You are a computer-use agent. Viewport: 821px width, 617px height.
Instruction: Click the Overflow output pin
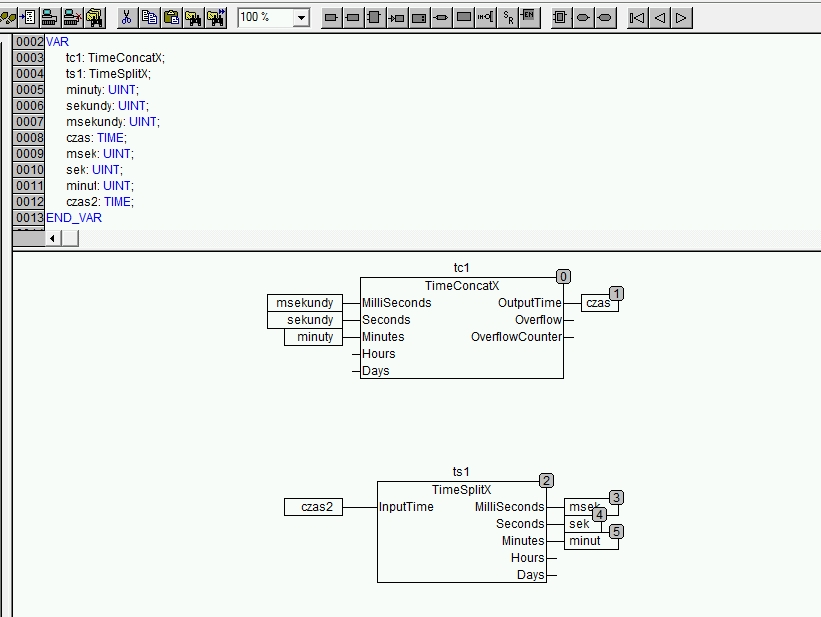(x=538, y=320)
